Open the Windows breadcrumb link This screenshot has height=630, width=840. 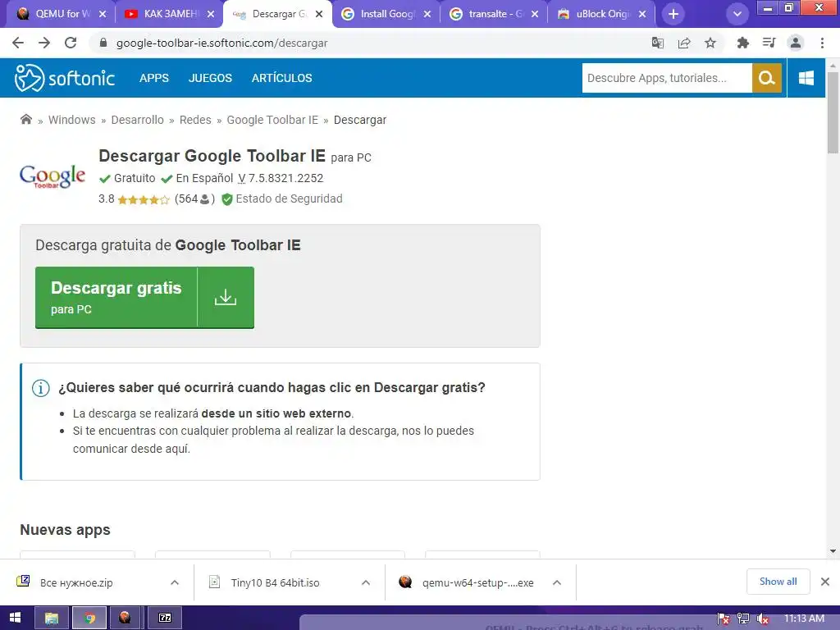pos(72,120)
